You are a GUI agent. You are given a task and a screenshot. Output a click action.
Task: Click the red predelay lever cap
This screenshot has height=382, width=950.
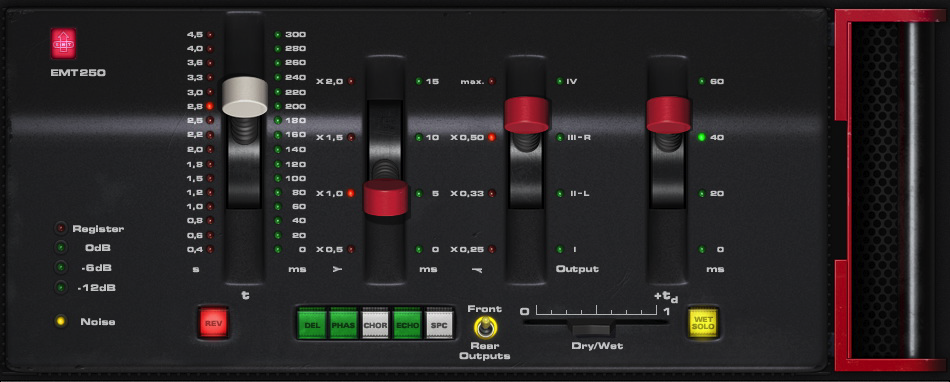(669, 114)
